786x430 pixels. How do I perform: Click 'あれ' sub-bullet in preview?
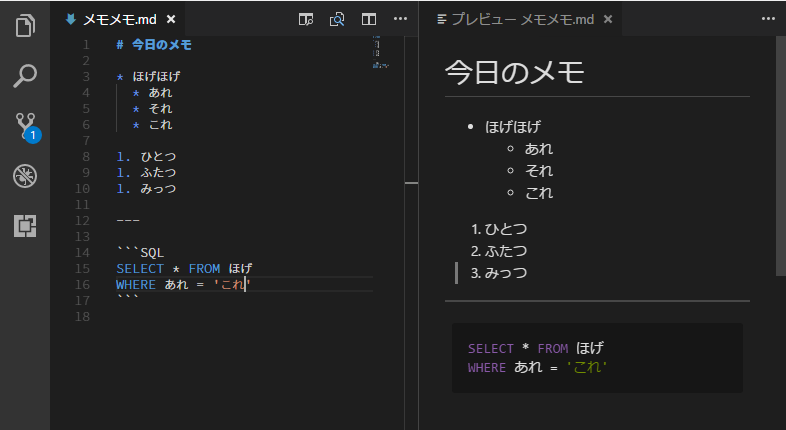[x=539, y=149]
